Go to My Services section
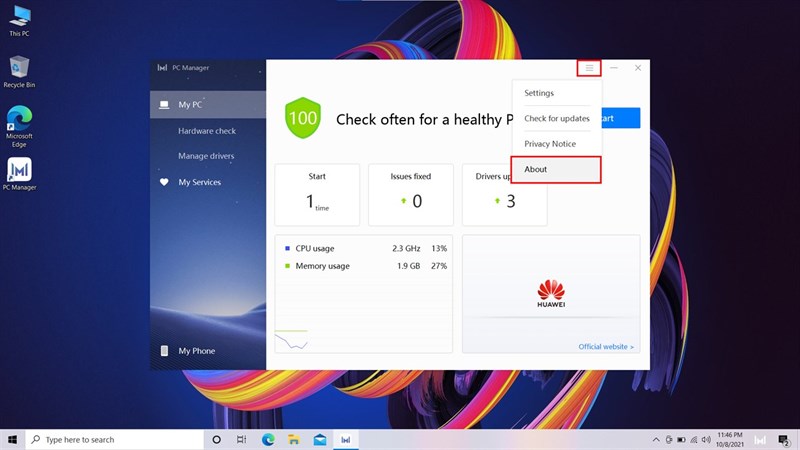This screenshot has height=450, width=800. coord(199,182)
